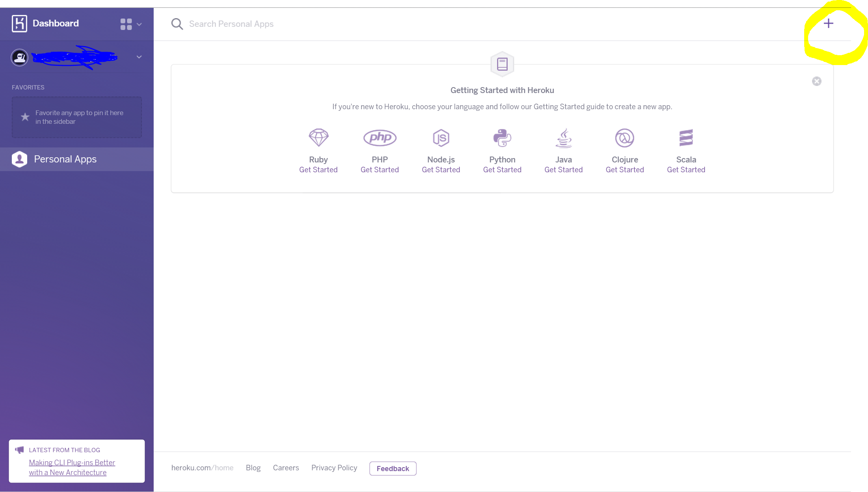Expand the account name chevron
Screen dimensions: 868x492
139,57
